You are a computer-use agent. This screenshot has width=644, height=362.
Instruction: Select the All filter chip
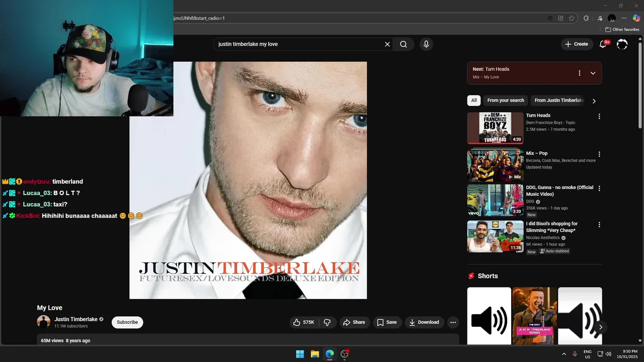pos(473,101)
